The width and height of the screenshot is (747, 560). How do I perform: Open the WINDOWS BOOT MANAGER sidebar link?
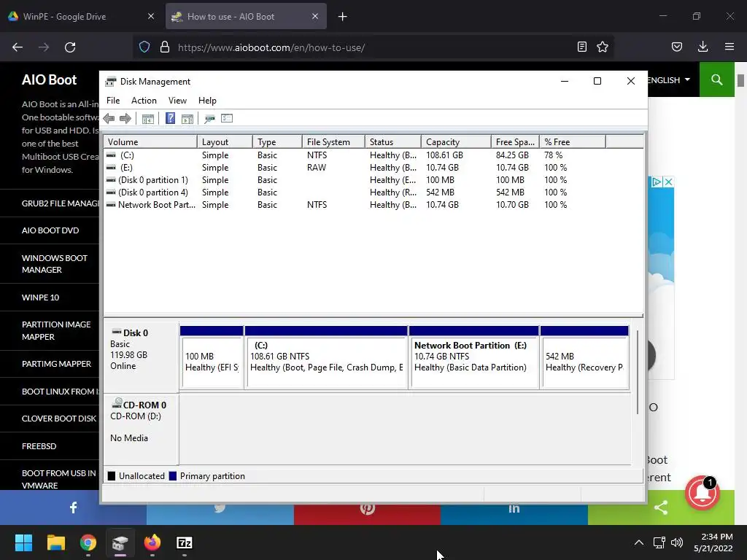pos(54,264)
